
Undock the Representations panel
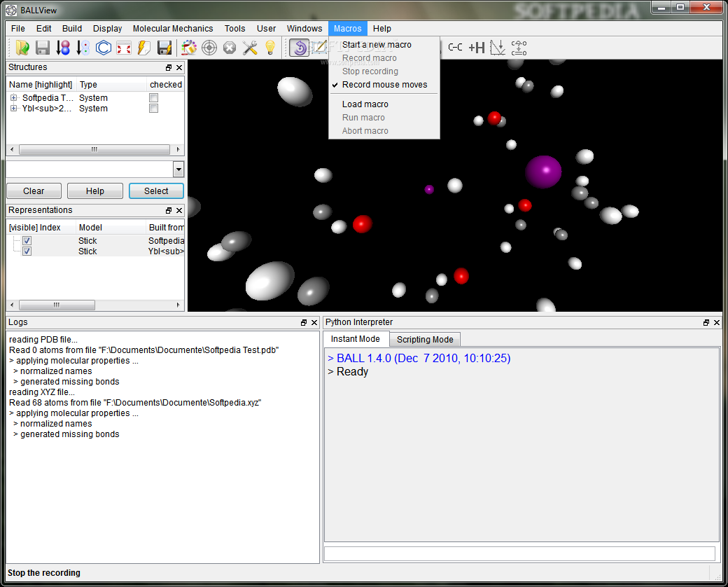pyautogui.click(x=169, y=211)
